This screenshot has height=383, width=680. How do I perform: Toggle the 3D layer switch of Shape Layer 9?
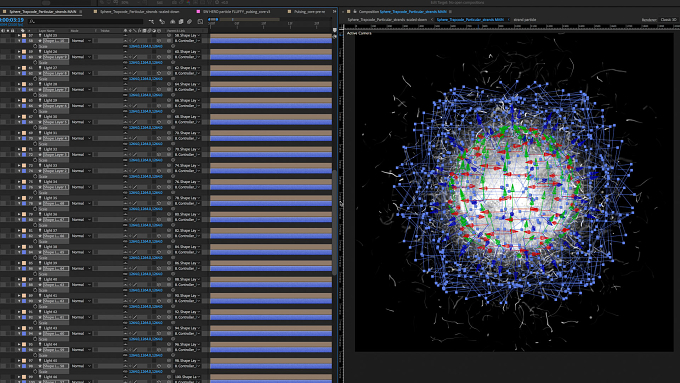[159, 57]
